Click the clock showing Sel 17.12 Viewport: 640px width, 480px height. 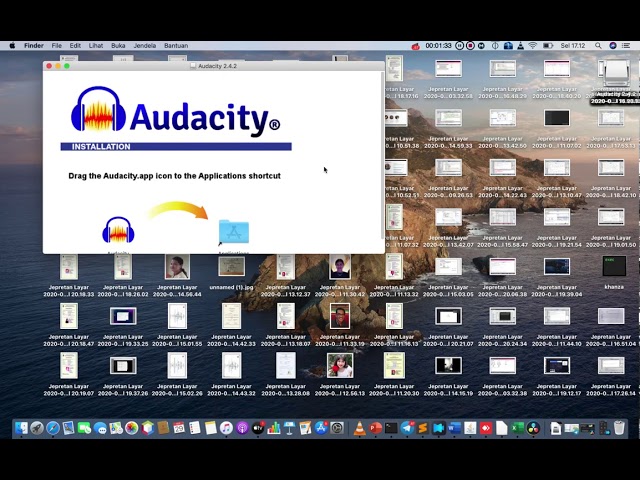(573, 46)
